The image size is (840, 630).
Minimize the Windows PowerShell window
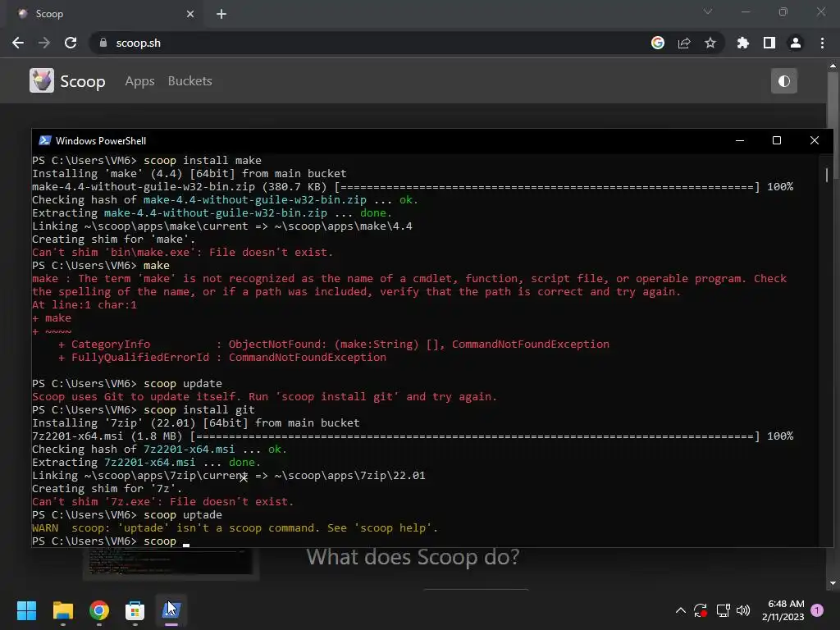(x=740, y=140)
